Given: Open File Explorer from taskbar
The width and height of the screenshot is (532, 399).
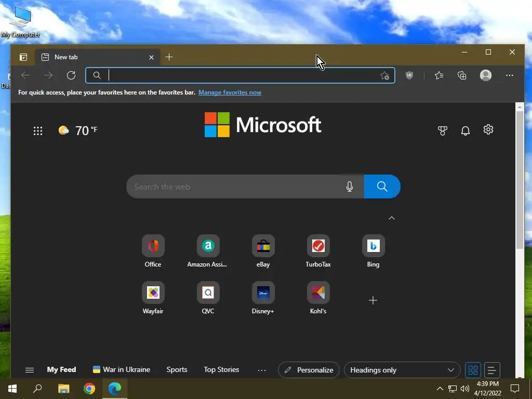Looking at the screenshot, I should point(63,389).
